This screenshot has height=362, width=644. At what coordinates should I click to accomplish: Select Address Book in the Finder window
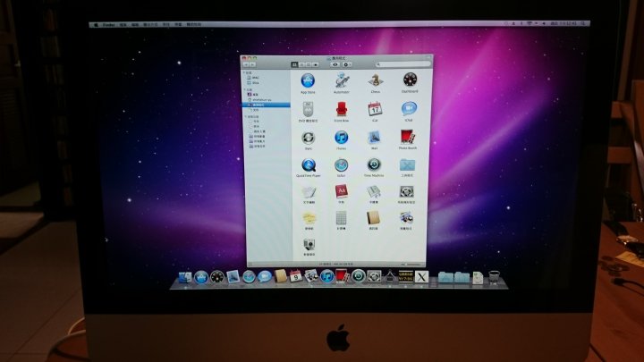pyautogui.click(x=373, y=218)
